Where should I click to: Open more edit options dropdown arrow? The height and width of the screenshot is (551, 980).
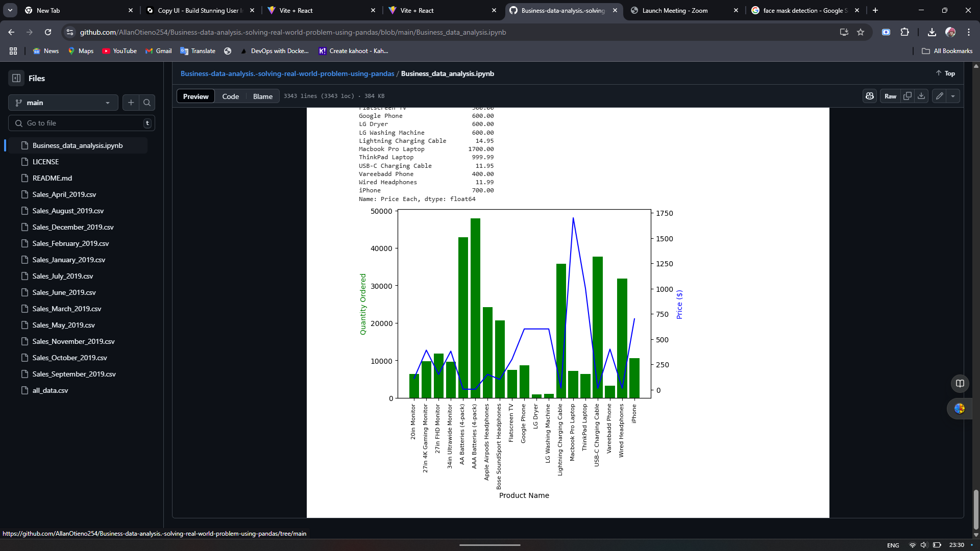[953, 96]
